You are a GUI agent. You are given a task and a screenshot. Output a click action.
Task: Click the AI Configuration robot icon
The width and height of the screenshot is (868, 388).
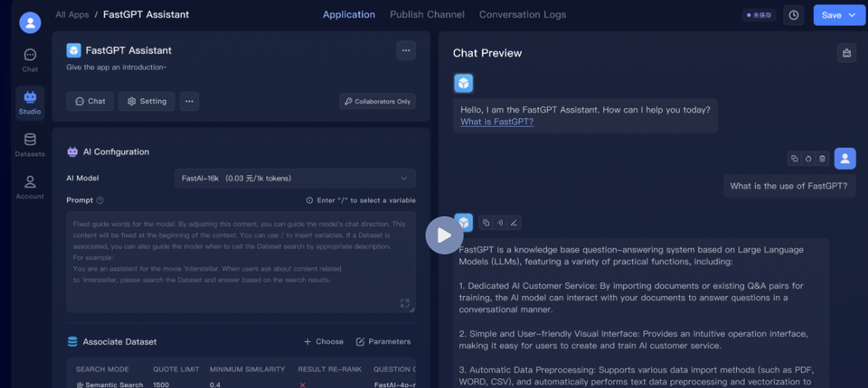[73, 152]
